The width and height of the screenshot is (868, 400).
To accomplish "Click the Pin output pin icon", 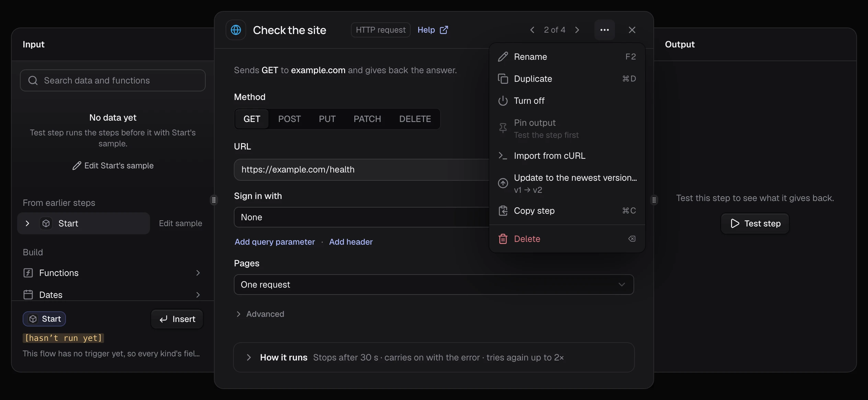I will (x=503, y=129).
